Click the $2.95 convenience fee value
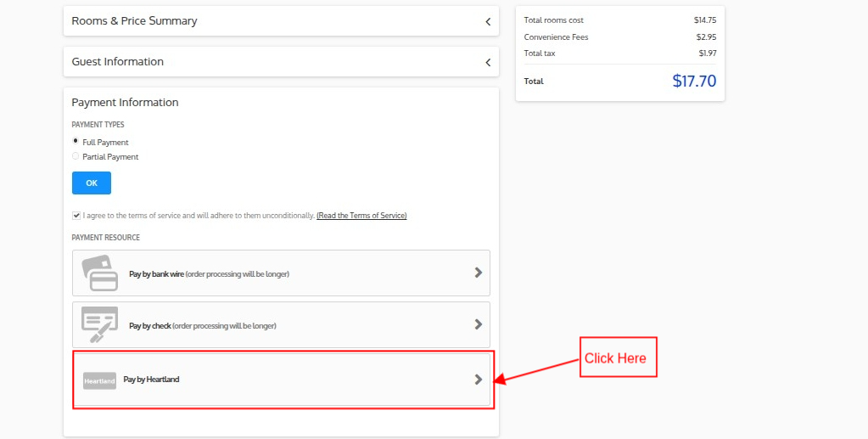Image resolution: width=868 pixels, height=439 pixels. tap(706, 37)
